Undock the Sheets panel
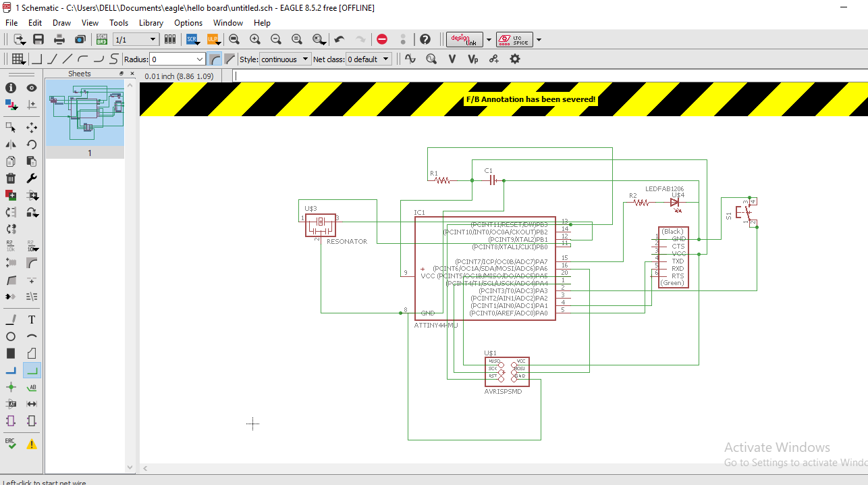This screenshot has height=485, width=868. click(x=121, y=74)
